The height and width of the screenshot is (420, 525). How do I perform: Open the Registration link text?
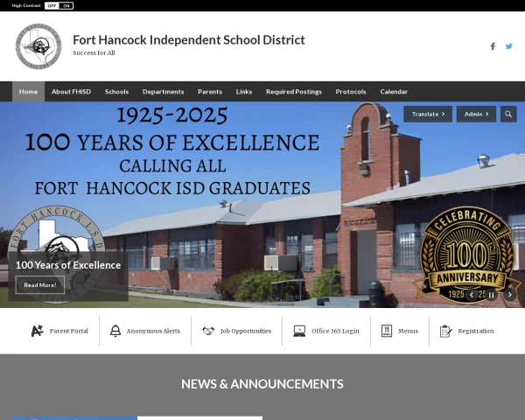coord(476,331)
